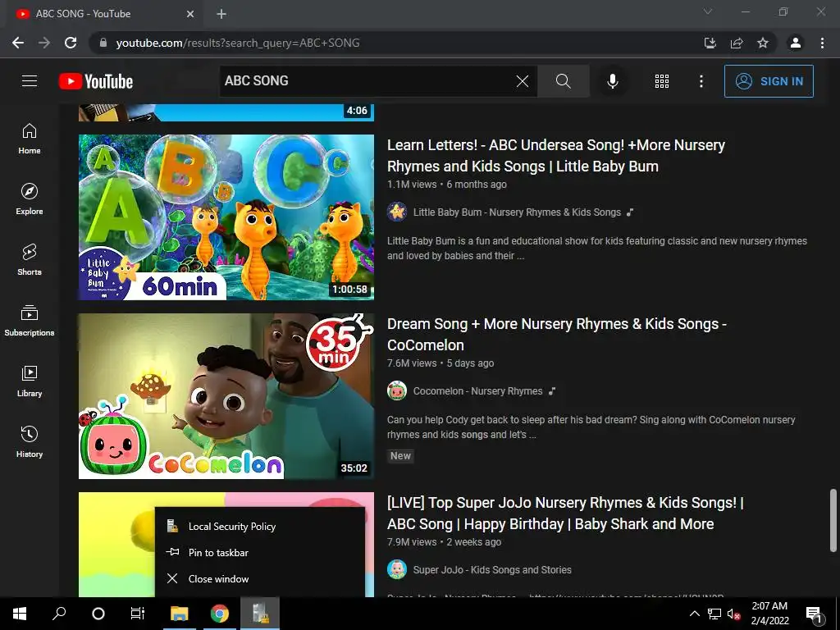Click the 2:07 AM clock
This screenshot has width=840, height=630.
click(x=769, y=606)
